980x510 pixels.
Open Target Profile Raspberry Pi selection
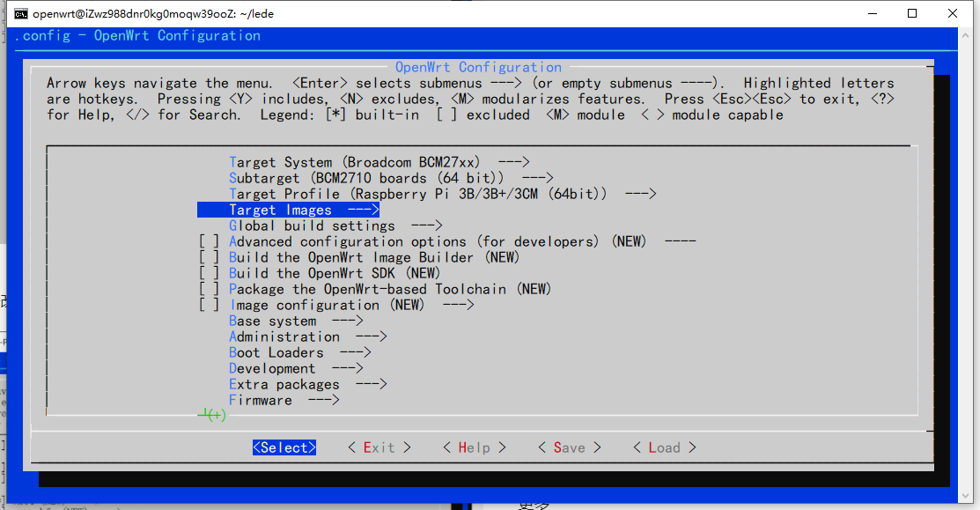tap(442, 194)
